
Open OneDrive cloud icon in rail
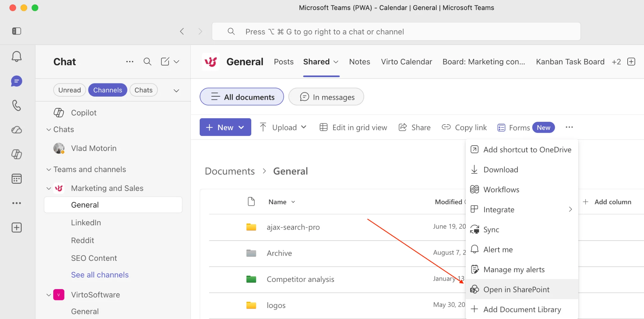16,130
